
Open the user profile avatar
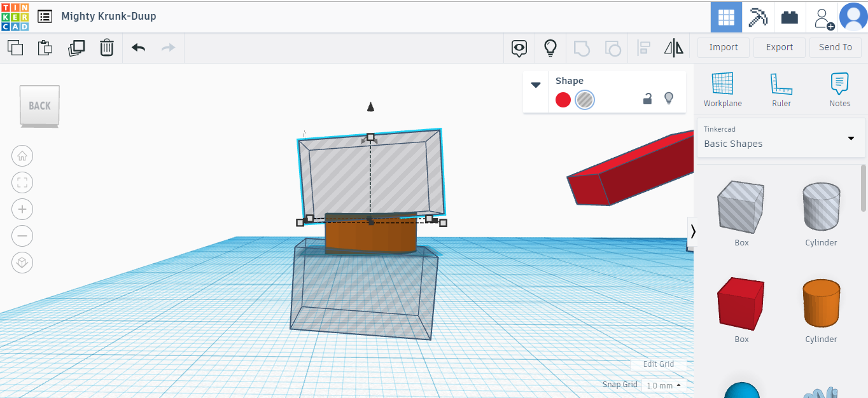(853, 17)
